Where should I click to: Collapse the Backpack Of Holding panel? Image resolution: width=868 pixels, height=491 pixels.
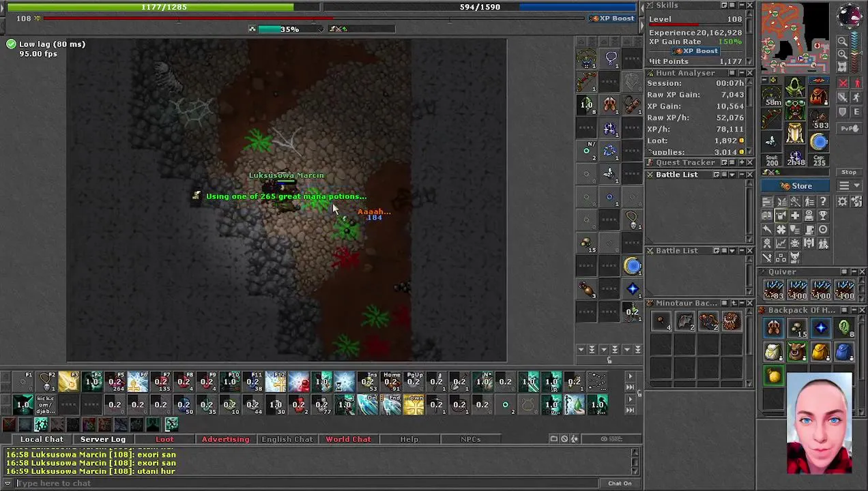point(853,310)
